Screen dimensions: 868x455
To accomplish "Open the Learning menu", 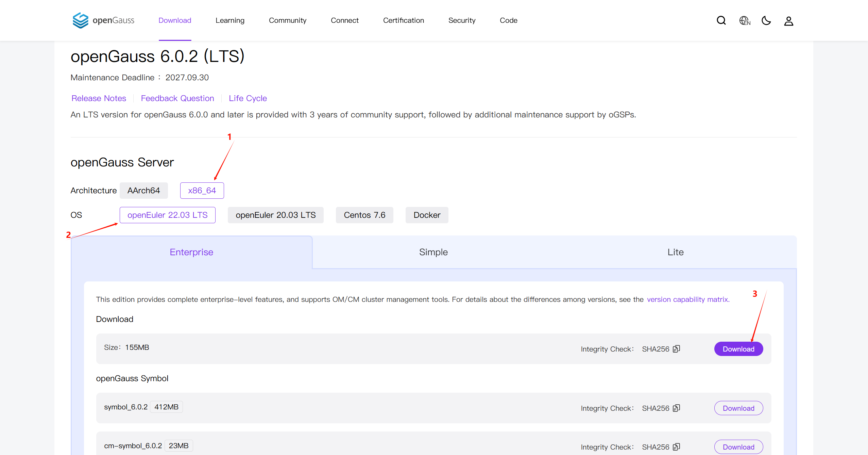I will [x=230, y=20].
